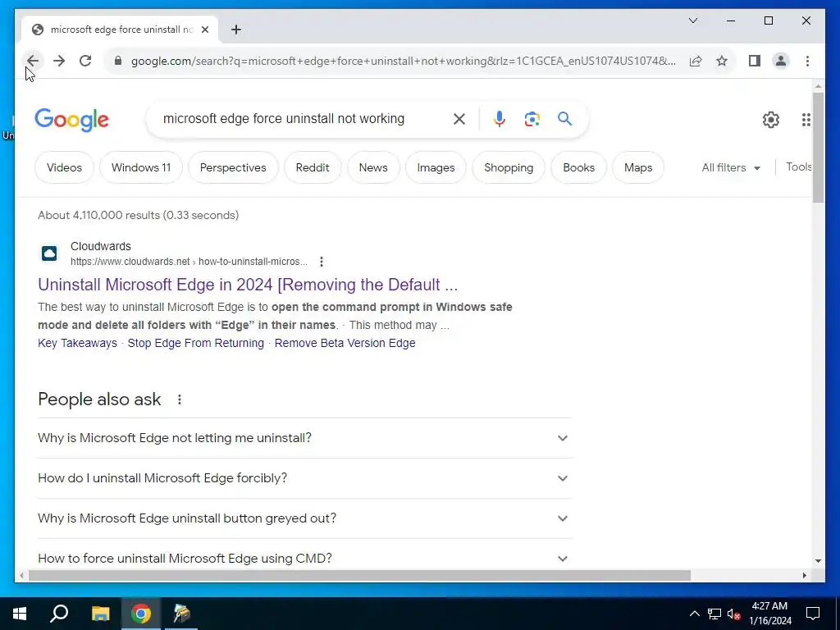Click the Google logo
The width and height of the screenshot is (840, 630).
pyautogui.click(x=72, y=120)
